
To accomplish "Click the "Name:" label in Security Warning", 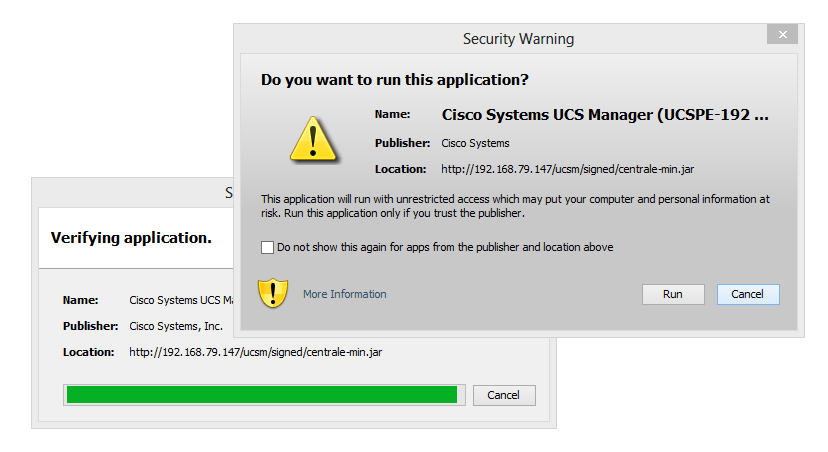I will pyautogui.click(x=392, y=115).
